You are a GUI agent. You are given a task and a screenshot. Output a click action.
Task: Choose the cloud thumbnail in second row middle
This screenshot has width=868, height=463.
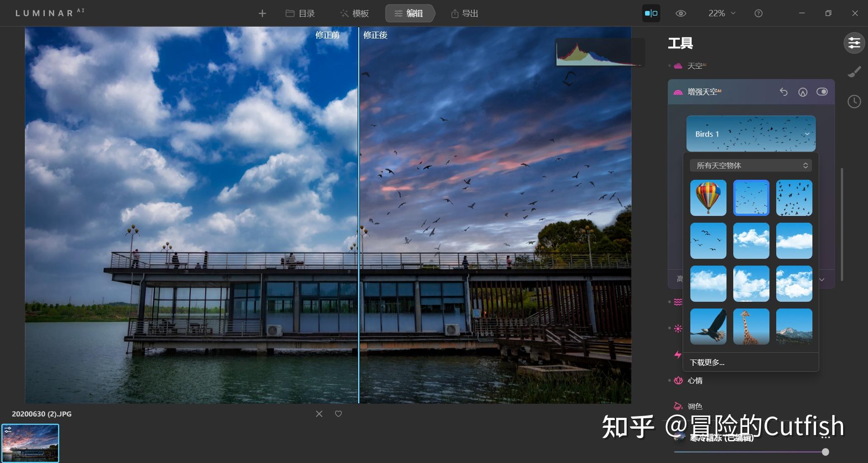pyautogui.click(x=751, y=241)
